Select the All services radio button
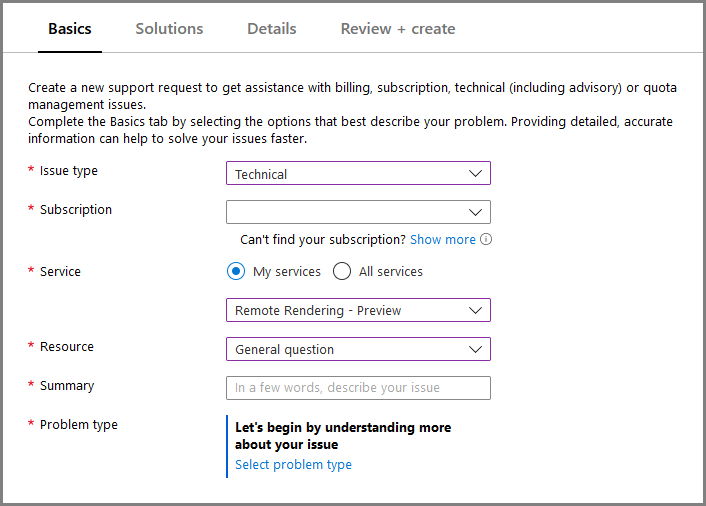 tap(342, 271)
